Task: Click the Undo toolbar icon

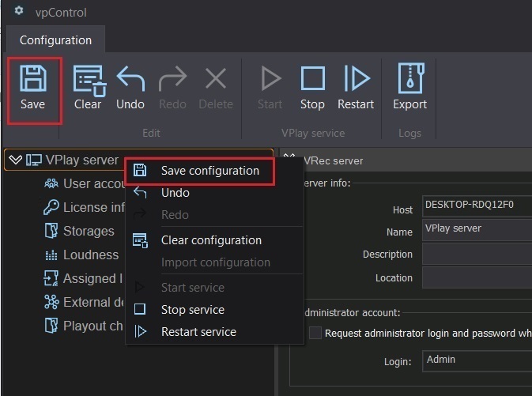Action: [x=130, y=79]
